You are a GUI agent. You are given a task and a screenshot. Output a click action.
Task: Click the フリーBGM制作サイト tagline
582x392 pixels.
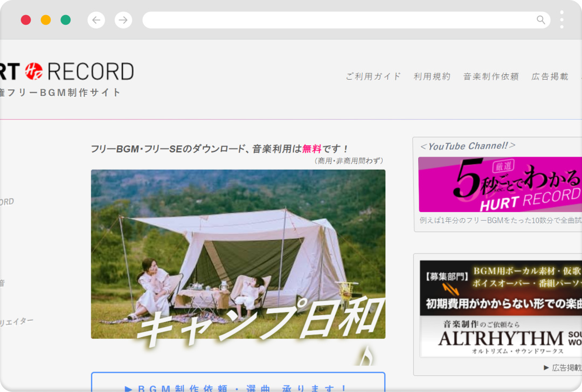tap(60, 92)
